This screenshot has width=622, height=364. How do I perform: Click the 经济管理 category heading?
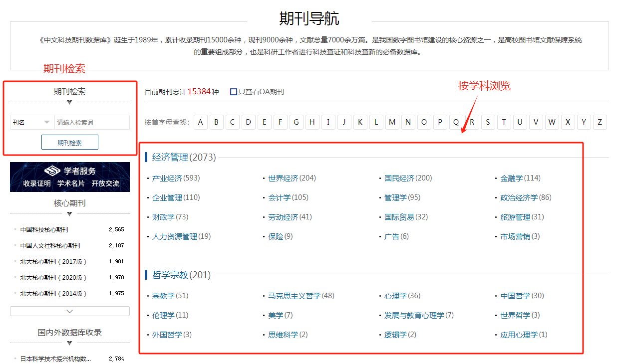tap(170, 158)
